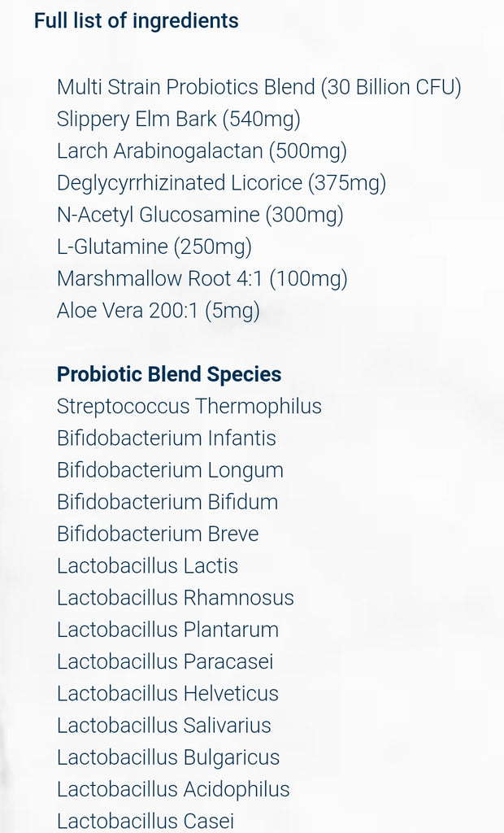Select the Bifidobacterium Longum entry
Screen dimensions: 504x833
[x=171, y=470]
